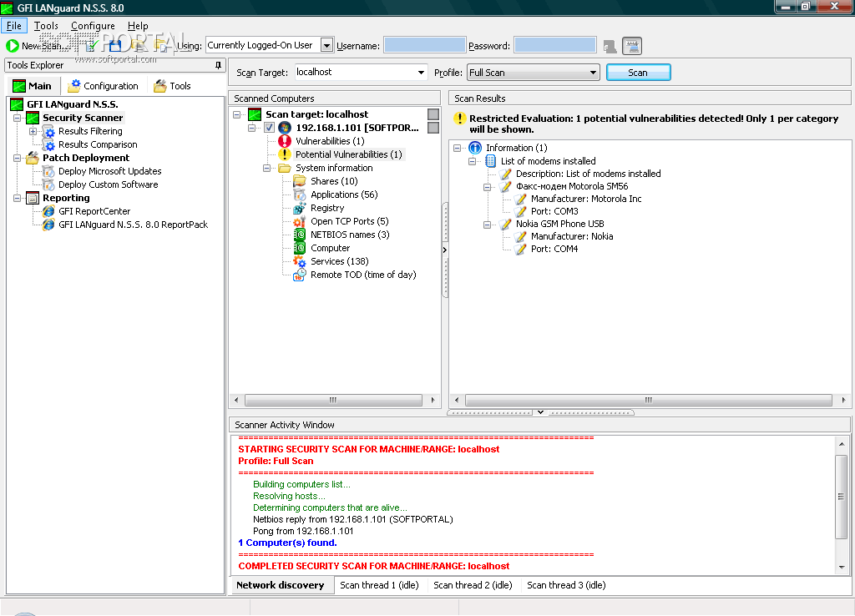The height and width of the screenshot is (616, 855).
Task: Expand the Results Filtering node
Action: [x=33, y=131]
